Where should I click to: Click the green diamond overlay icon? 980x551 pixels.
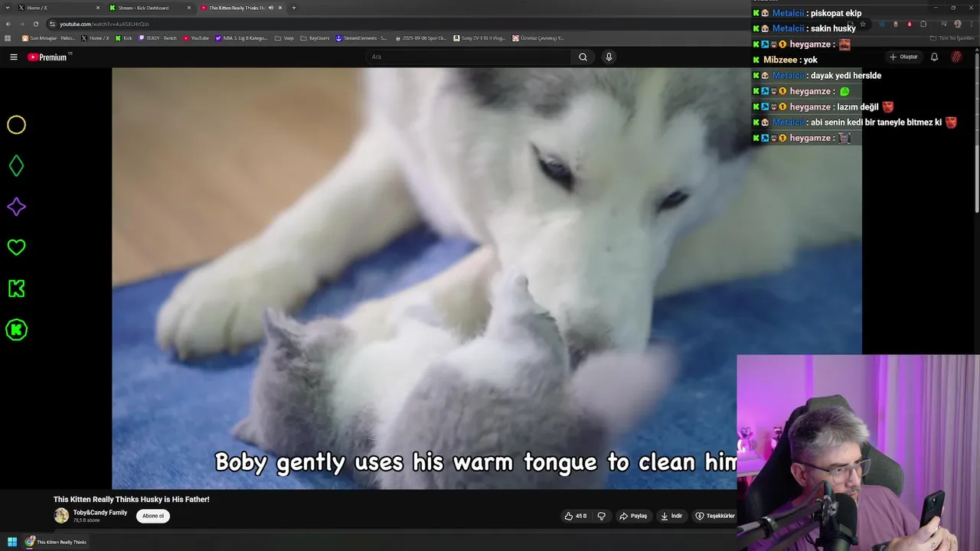tap(16, 165)
